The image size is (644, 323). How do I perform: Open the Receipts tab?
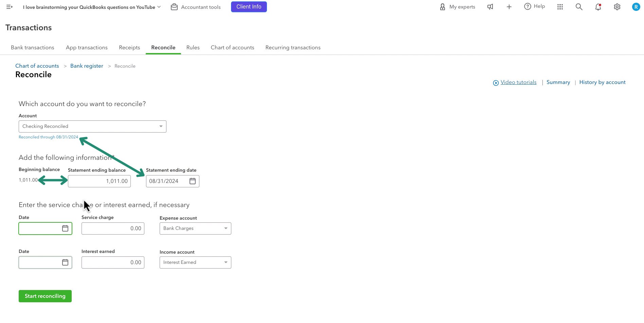(129, 48)
